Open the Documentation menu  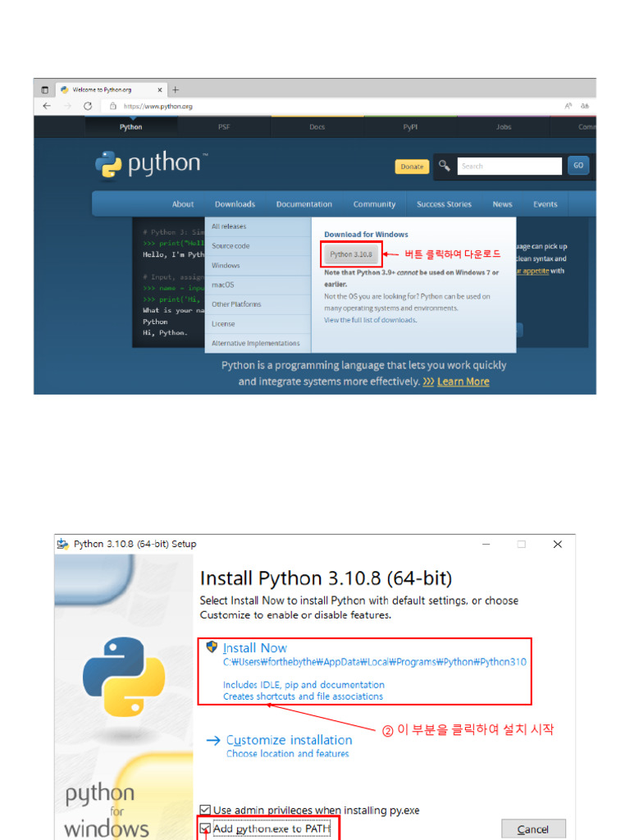pos(304,204)
